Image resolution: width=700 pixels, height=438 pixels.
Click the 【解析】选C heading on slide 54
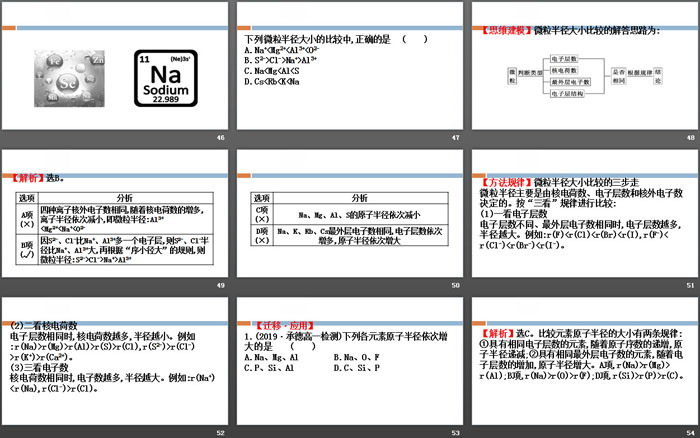coord(508,334)
